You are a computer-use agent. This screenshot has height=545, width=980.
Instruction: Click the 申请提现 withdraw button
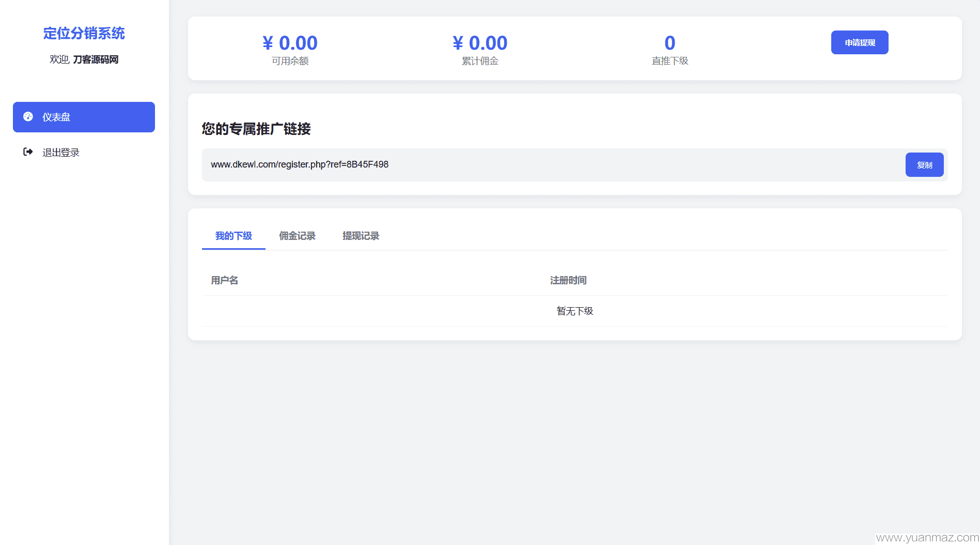point(860,42)
